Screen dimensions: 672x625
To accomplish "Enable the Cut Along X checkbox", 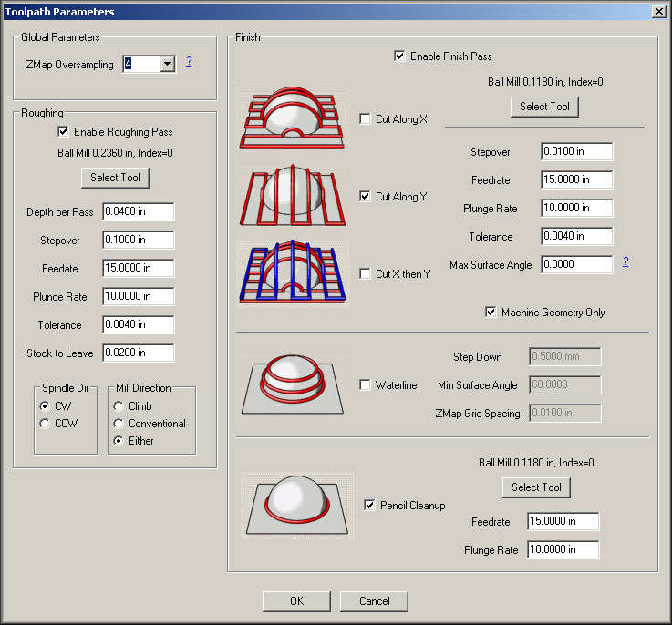I will [366, 119].
